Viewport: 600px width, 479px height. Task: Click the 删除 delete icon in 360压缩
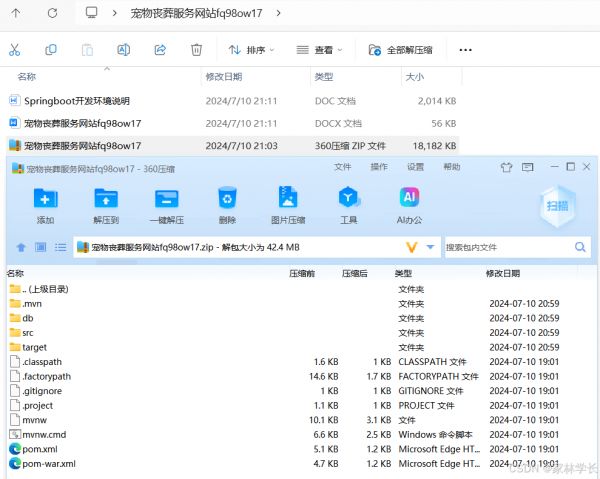click(227, 205)
